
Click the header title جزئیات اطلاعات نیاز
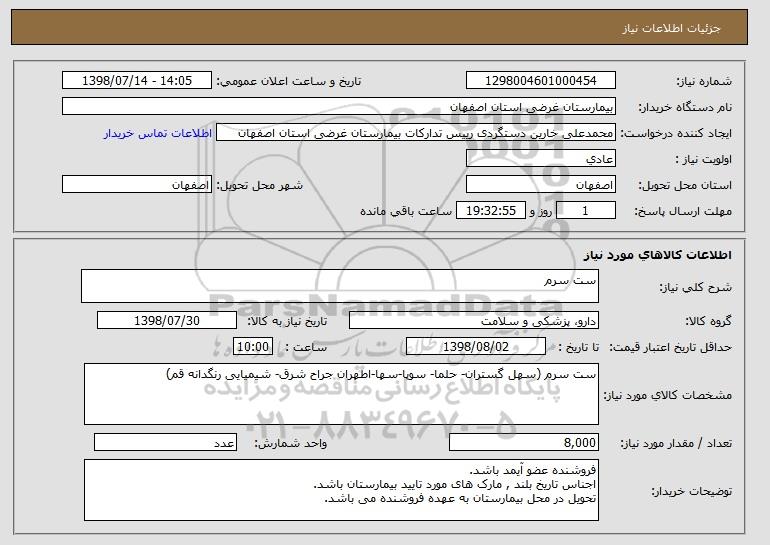[x=671, y=28]
